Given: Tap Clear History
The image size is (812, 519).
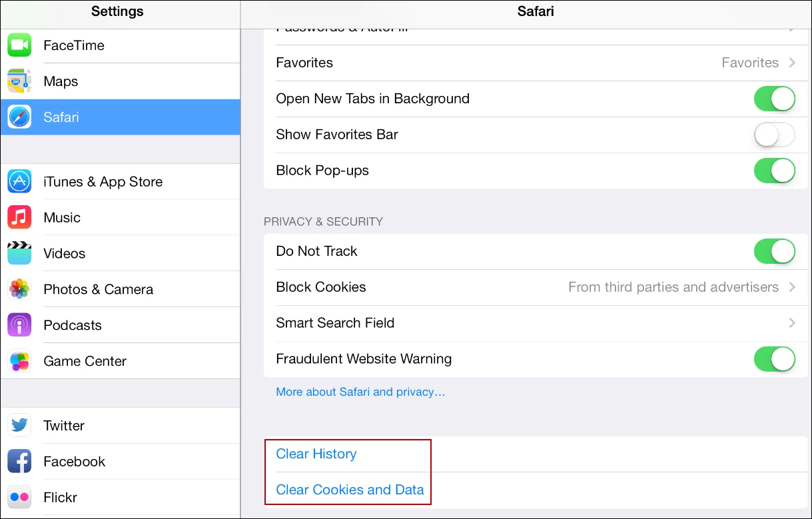Looking at the screenshot, I should click(x=316, y=454).
